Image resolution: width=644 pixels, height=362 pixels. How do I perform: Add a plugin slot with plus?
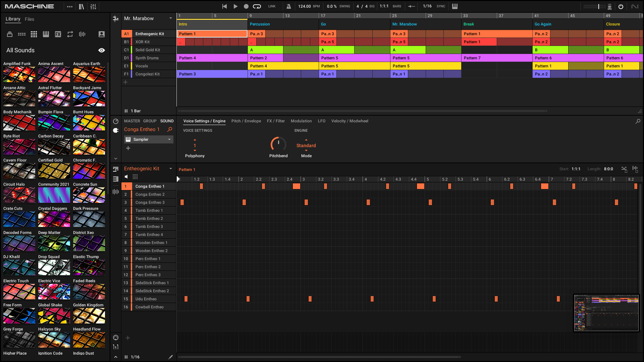128,148
